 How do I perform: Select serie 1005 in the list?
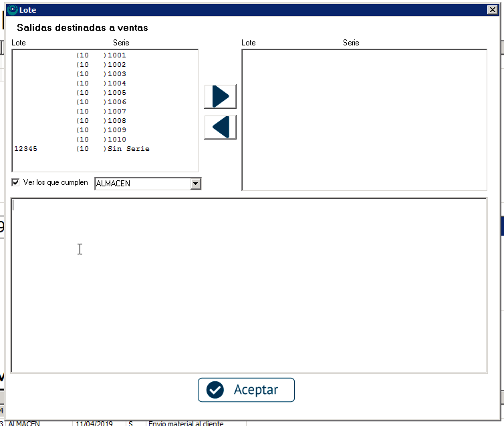tap(116, 93)
